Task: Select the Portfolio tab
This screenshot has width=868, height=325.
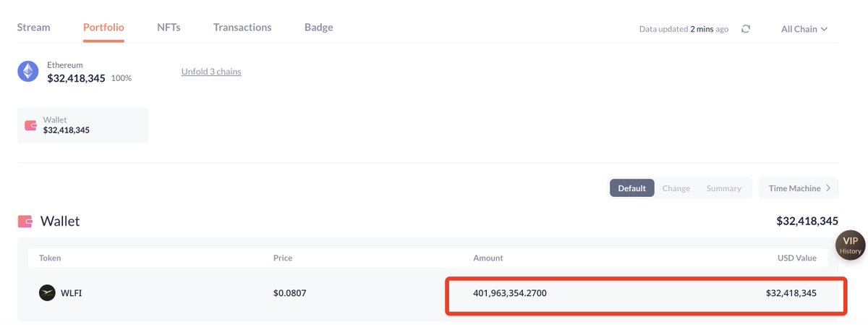Action: [103, 28]
